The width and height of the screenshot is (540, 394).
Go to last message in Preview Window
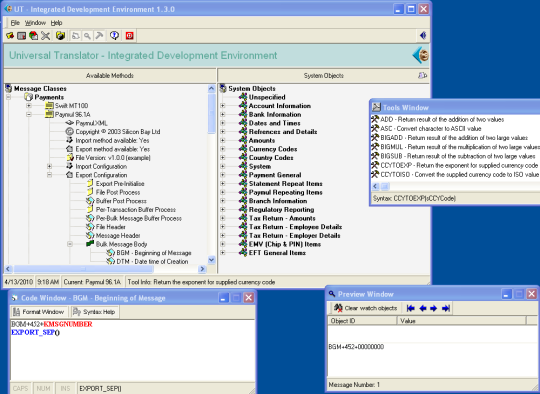(x=446, y=308)
